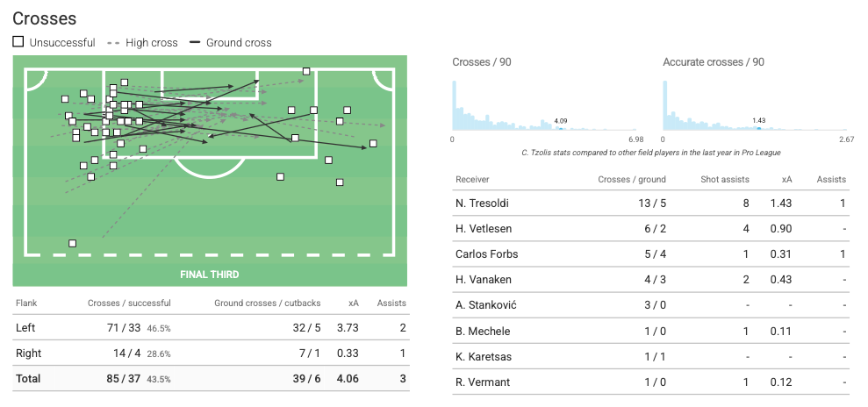
Task: Sort by the Shot assists column header
Action: click(x=725, y=179)
